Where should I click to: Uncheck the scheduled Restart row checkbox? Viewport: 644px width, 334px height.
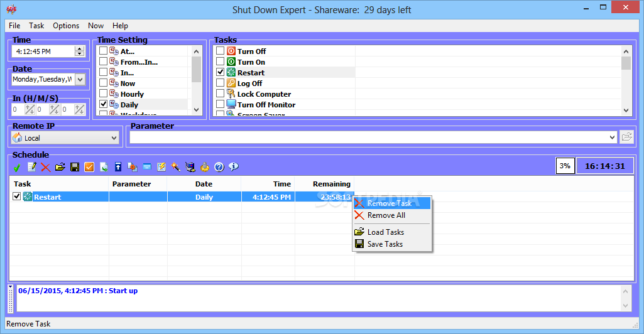click(x=16, y=196)
